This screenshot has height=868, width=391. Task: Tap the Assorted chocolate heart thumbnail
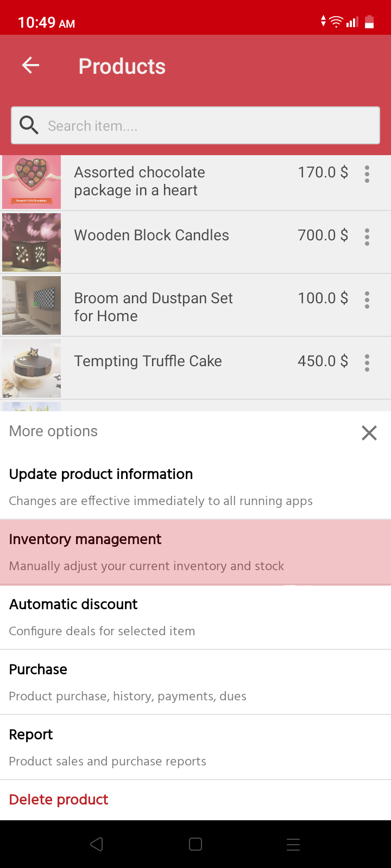(x=31, y=182)
